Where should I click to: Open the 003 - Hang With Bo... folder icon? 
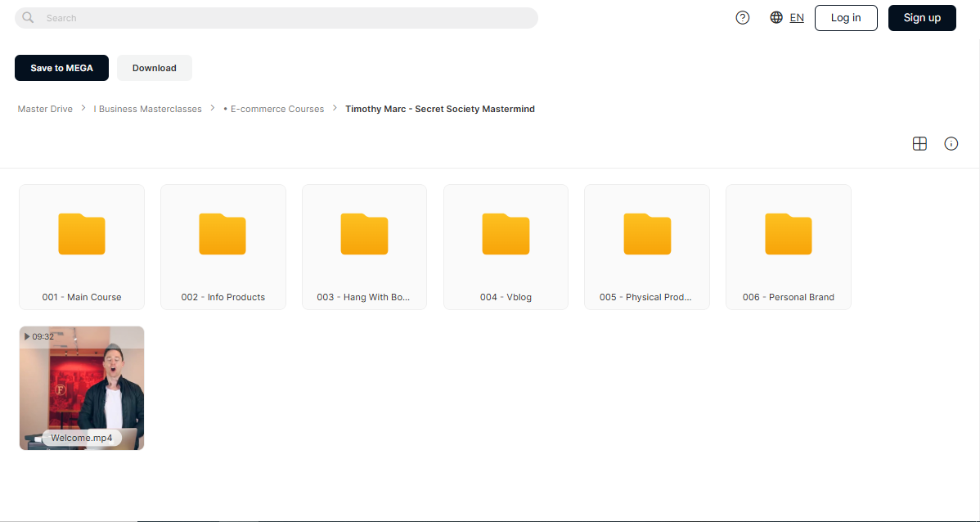point(364,234)
